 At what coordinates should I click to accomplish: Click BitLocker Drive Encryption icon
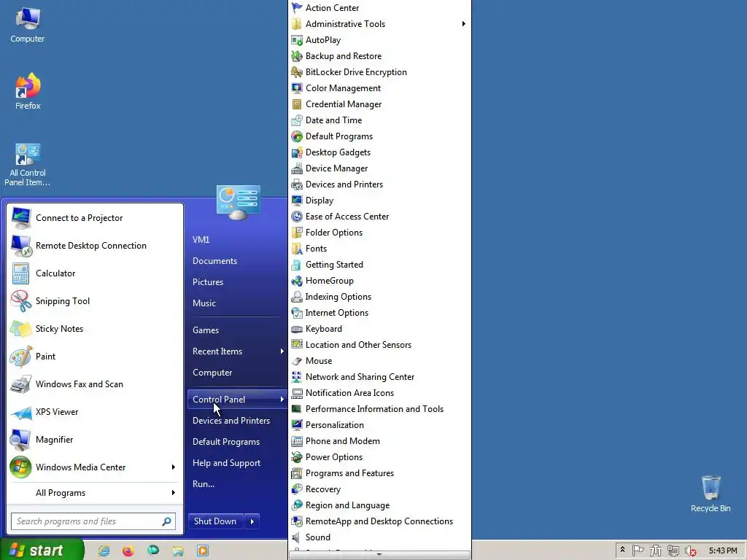pyautogui.click(x=297, y=72)
